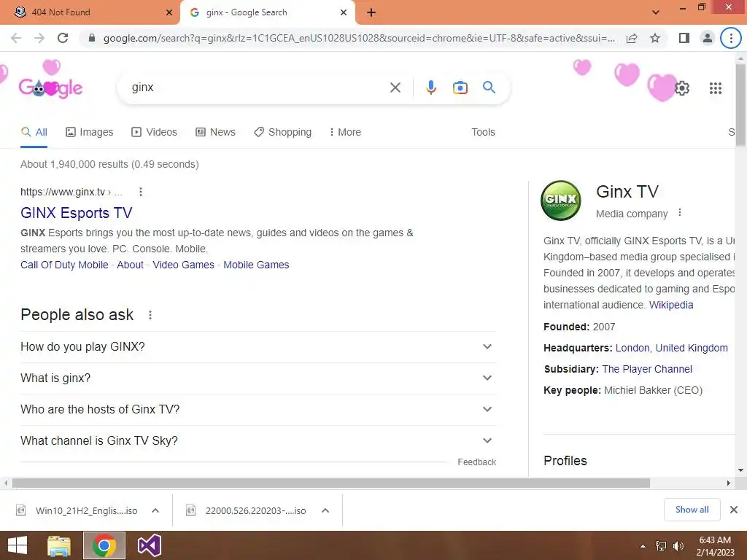Open the People also ask options menu
Screen dimensions: 747x560
click(150, 315)
